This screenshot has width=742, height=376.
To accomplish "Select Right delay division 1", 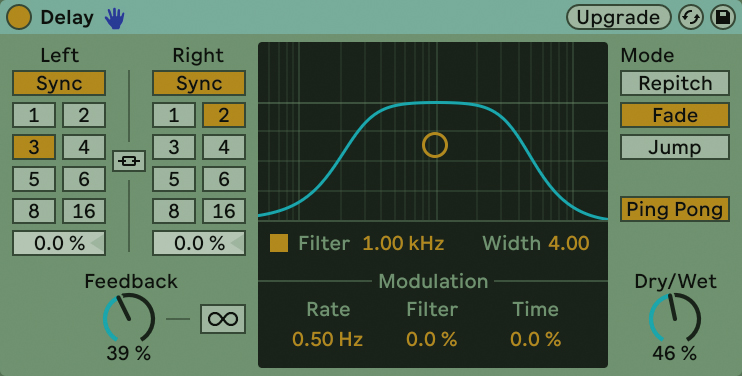I will pyautogui.click(x=174, y=115).
